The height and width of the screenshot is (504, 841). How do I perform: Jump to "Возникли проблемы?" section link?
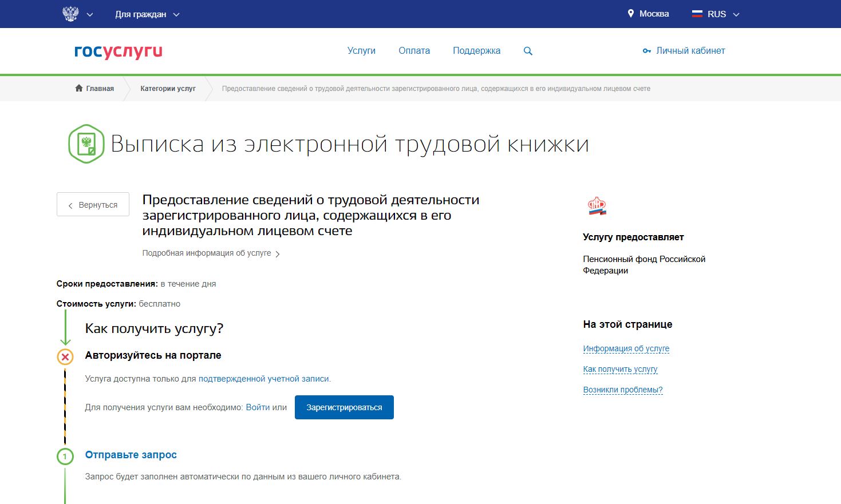pos(622,390)
